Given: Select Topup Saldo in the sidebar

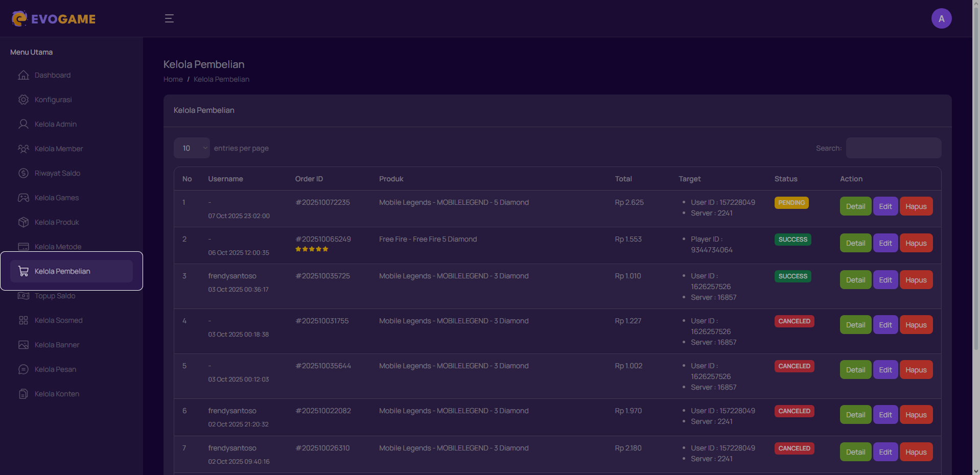Looking at the screenshot, I should [x=72, y=296].
